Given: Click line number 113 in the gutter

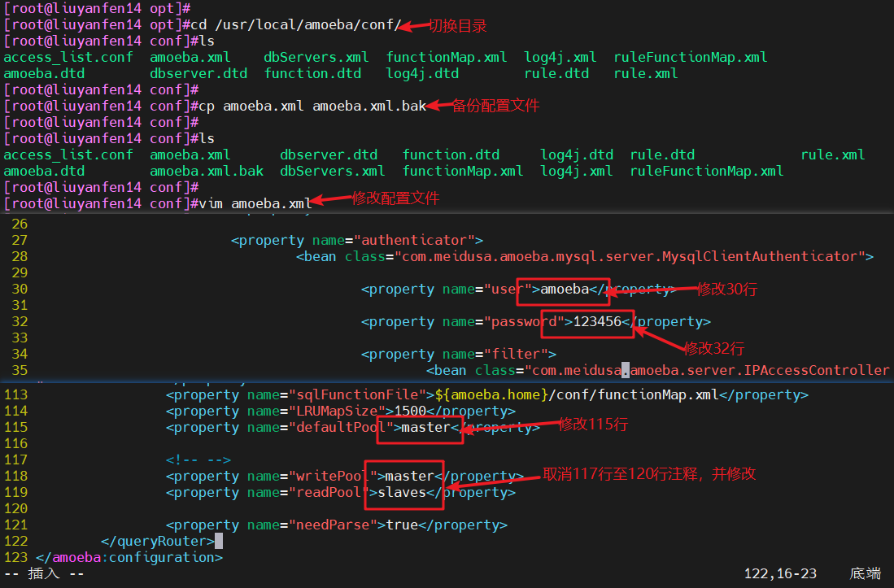Looking at the screenshot, I should 15,395.
